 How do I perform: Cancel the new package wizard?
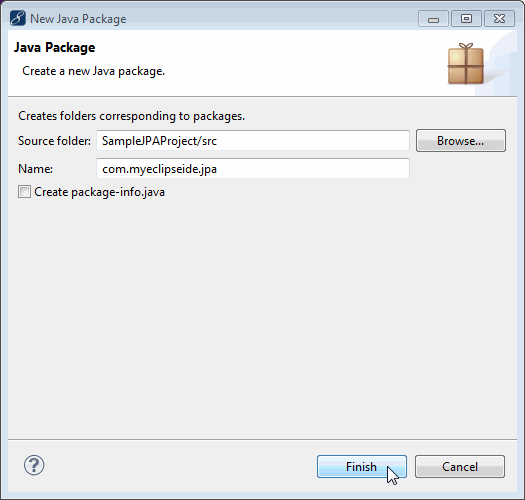click(460, 467)
